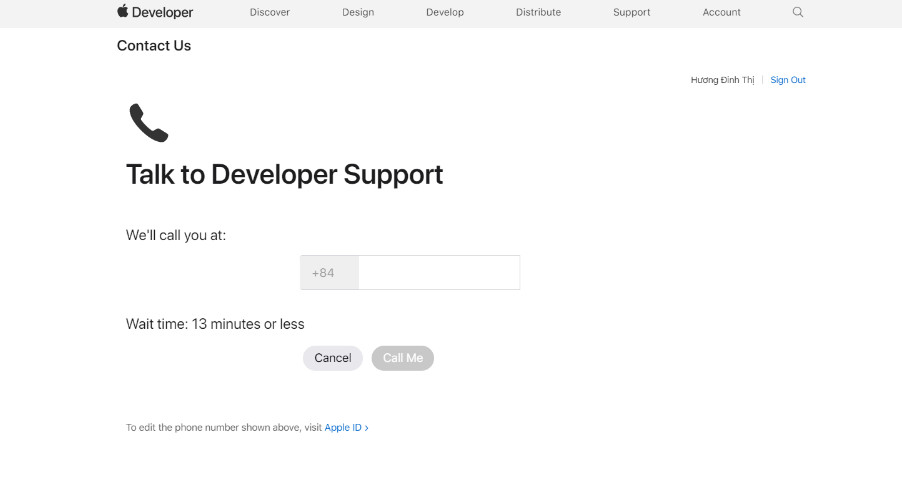
Task: Click the Call Me button
Action: pos(403,358)
